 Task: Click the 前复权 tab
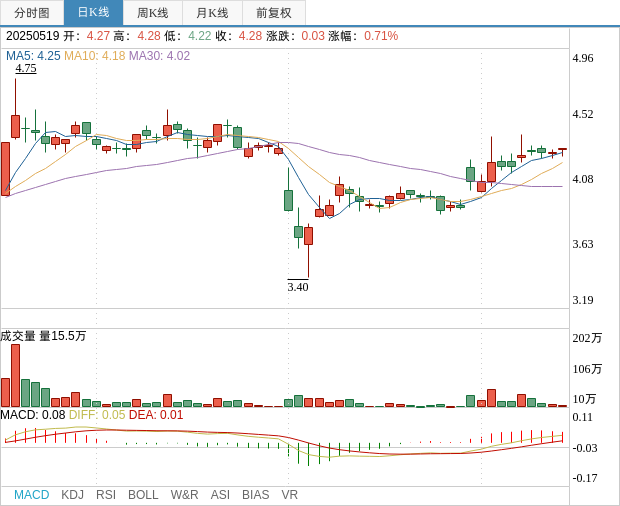[274, 13]
